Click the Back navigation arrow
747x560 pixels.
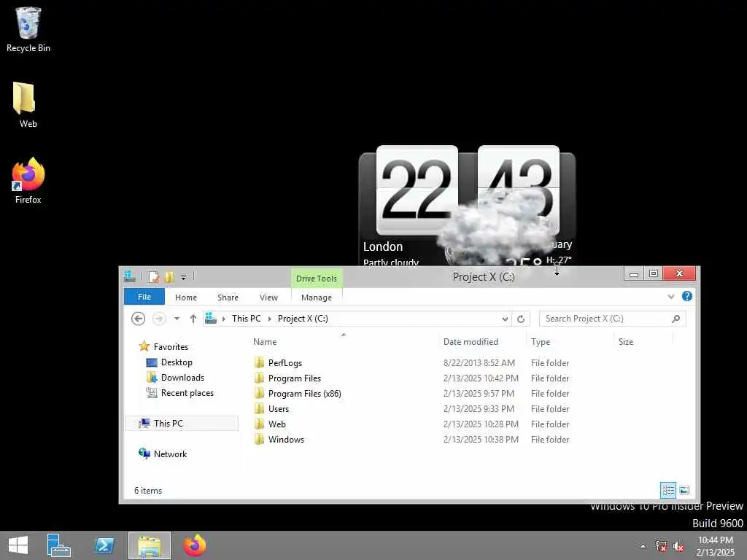coord(138,319)
